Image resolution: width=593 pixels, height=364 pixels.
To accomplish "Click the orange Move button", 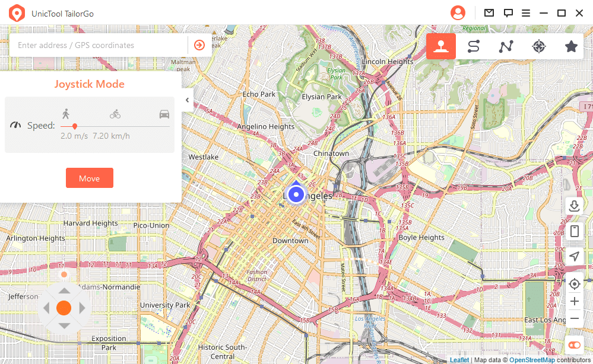I will [89, 178].
